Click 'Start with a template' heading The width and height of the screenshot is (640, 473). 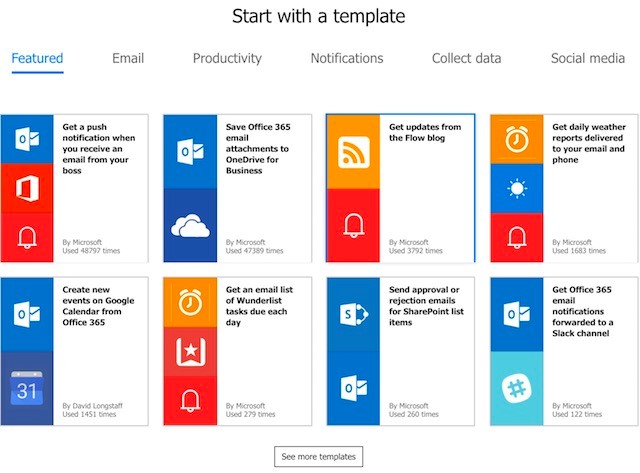click(x=318, y=16)
